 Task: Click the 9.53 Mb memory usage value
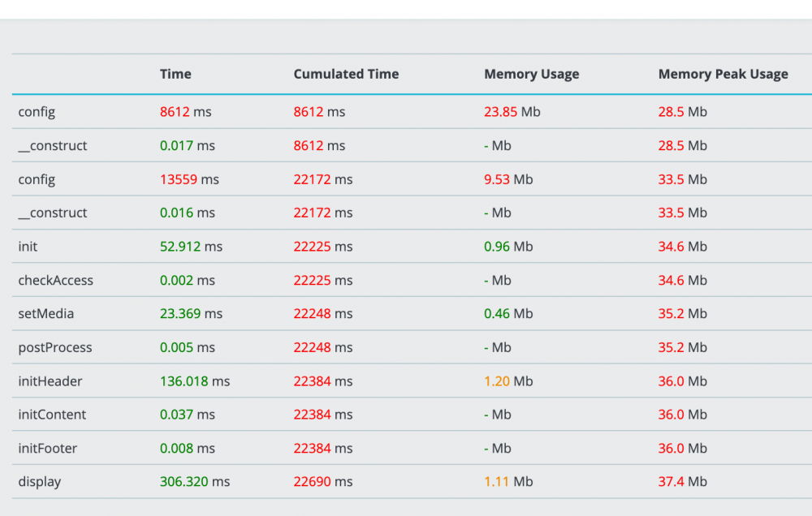(508, 179)
